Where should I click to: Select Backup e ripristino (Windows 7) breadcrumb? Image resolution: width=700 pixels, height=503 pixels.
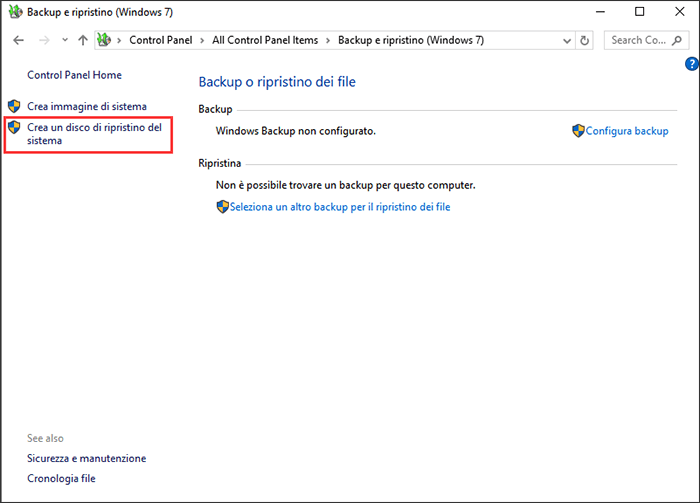[x=411, y=40]
